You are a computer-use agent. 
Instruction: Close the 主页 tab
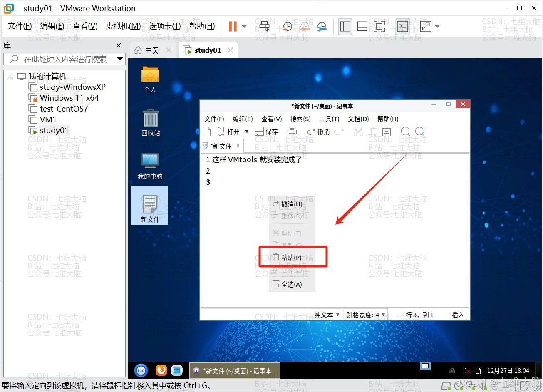[169, 50]
